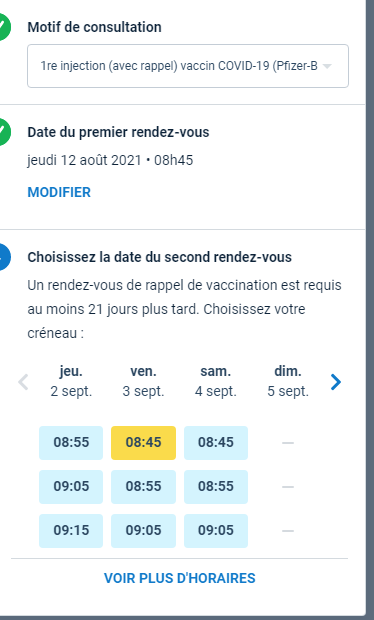Pick 08:55 slot on Saturday 4 sept.
This screenshot has height=620, width=374.
click(x=216, y=486)
